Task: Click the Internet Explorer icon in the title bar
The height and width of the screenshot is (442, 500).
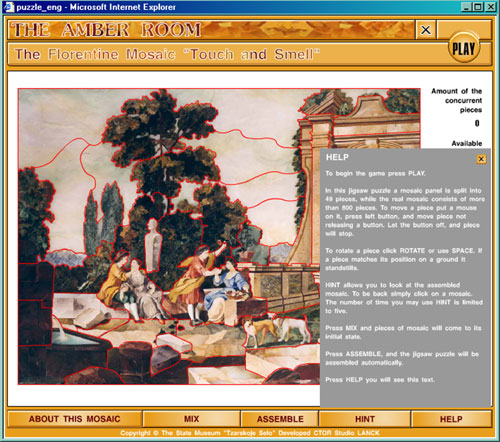Action: [9, 7]
